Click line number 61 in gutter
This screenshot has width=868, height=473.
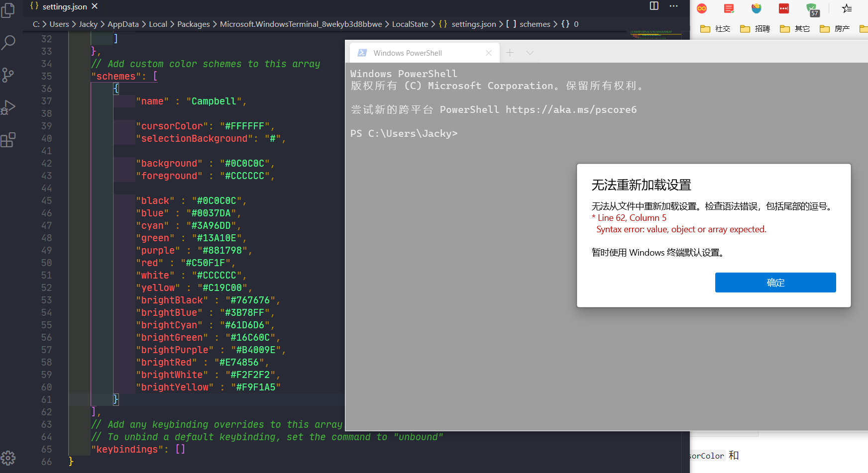[46, 399]
